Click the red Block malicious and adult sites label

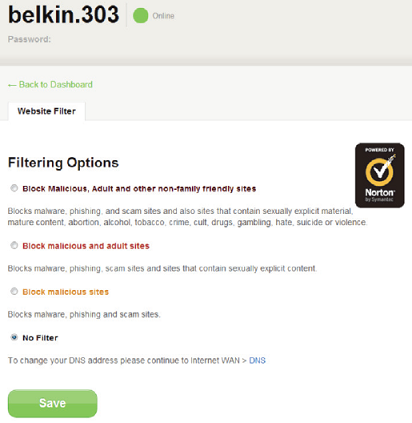point(86,246)
